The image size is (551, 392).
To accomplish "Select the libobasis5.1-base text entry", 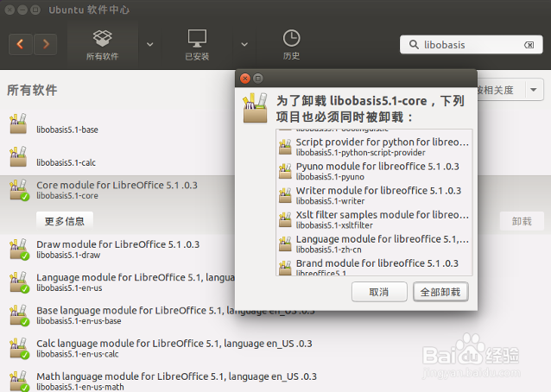I will [x=67, y=130].
